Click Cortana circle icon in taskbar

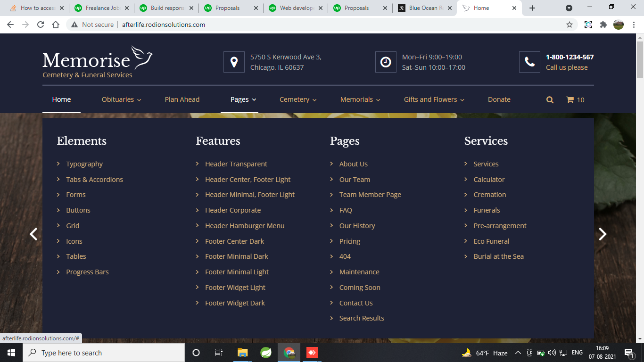tap(196, 353)
